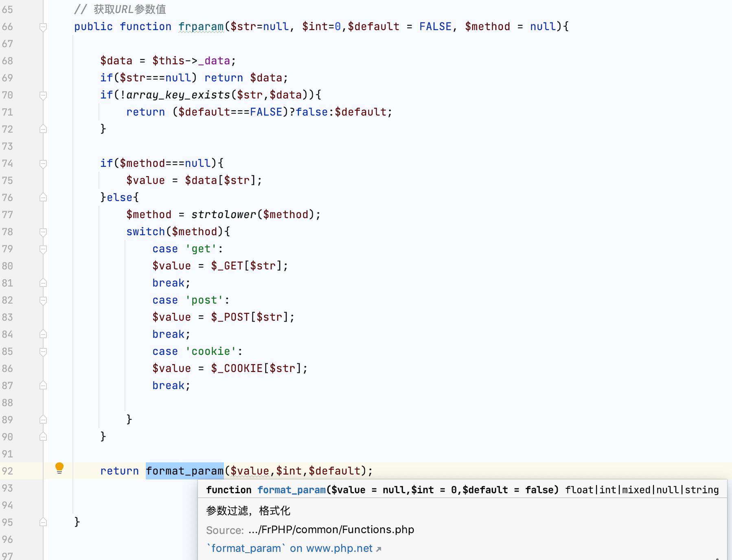
Task: Open format_param on www.php.net link
Action: 294,549
